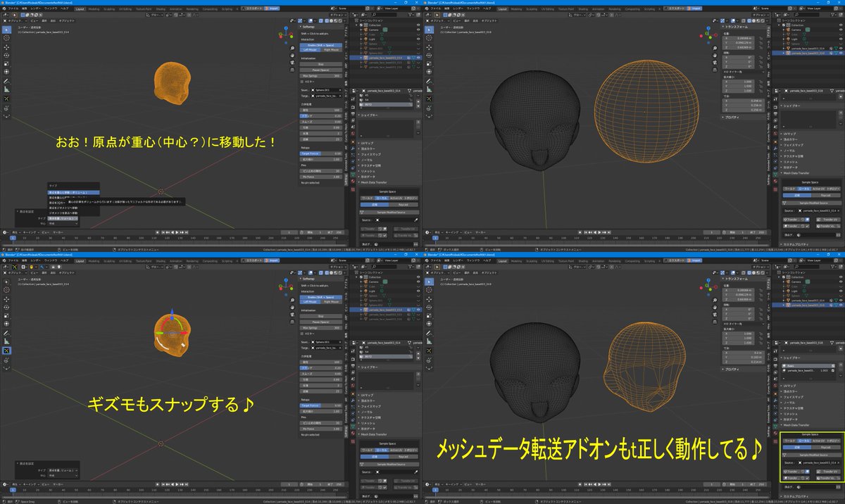Image resolution: width=845 pixels, height=504 pixels.
Task: Expand the UVマップ section in top-left properties
Action: pyautogui.click(x=367, y=143)
